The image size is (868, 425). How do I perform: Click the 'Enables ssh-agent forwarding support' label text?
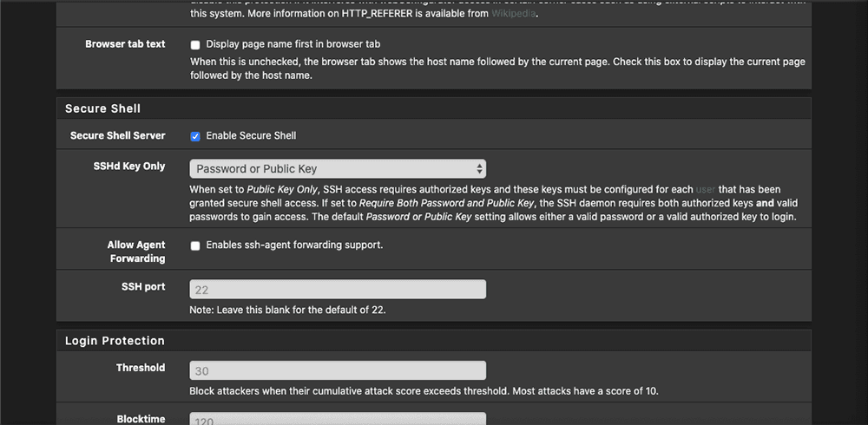tap(294, 245)
